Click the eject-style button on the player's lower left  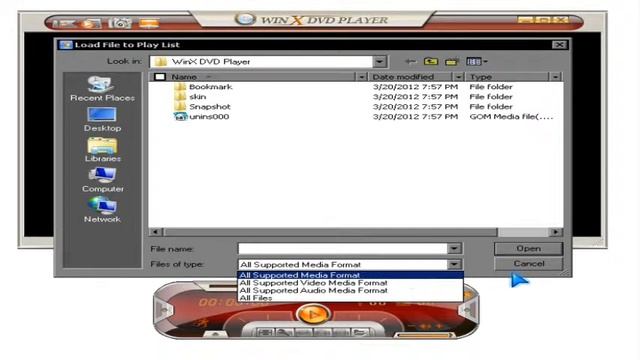(215, 334)
